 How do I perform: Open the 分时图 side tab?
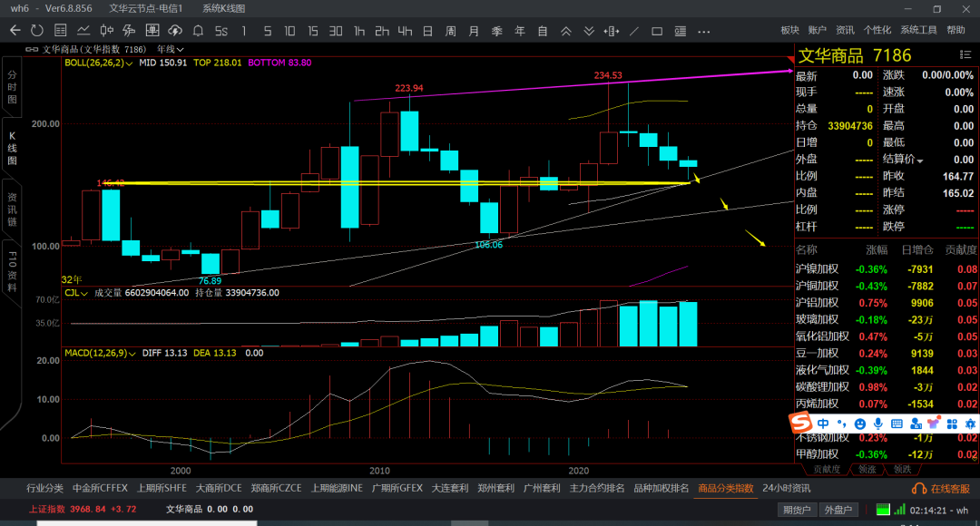pos(12,87)
